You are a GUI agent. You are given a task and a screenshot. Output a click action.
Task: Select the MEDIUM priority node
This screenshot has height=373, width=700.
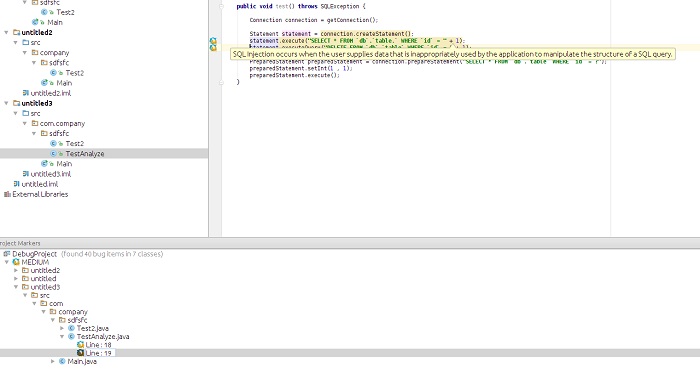35,262
